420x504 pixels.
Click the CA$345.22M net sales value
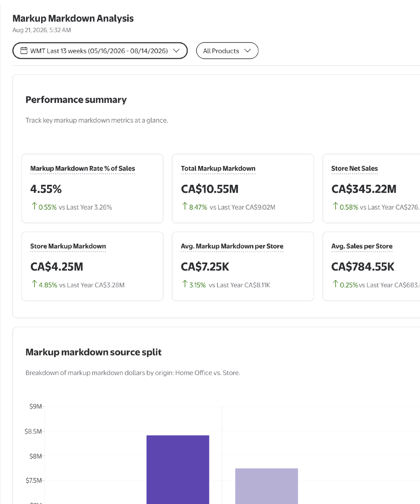pos(364,189)
